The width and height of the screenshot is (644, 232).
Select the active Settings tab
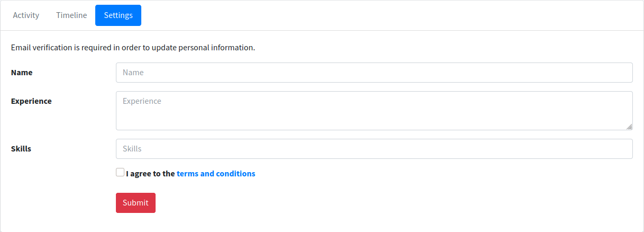118,15
